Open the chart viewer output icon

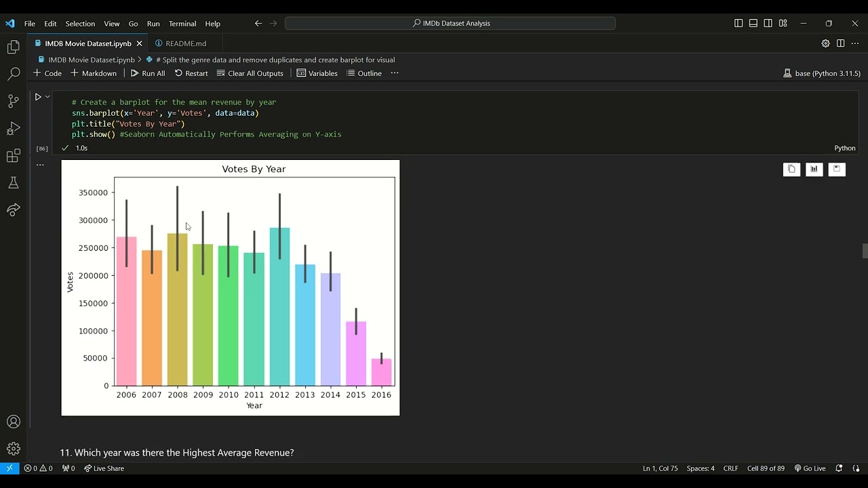click(814, 169)
